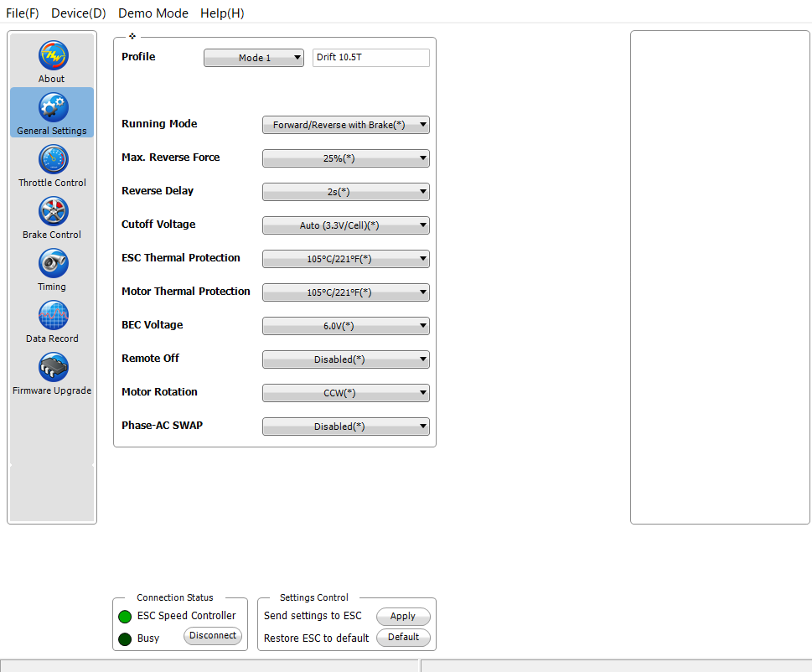Open the Brake Control disc icon
The height and width of the screenshot is (672, 812).
pyautogui.click(x=53, y=212)
